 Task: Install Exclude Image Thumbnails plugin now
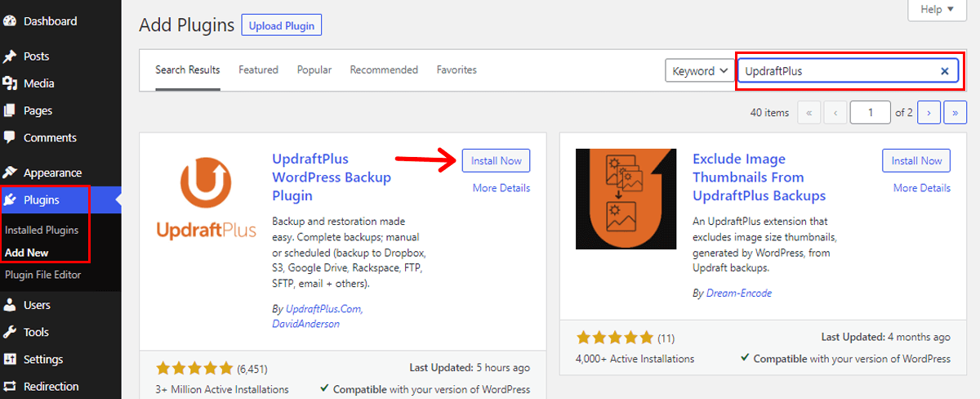click(916, 161)
